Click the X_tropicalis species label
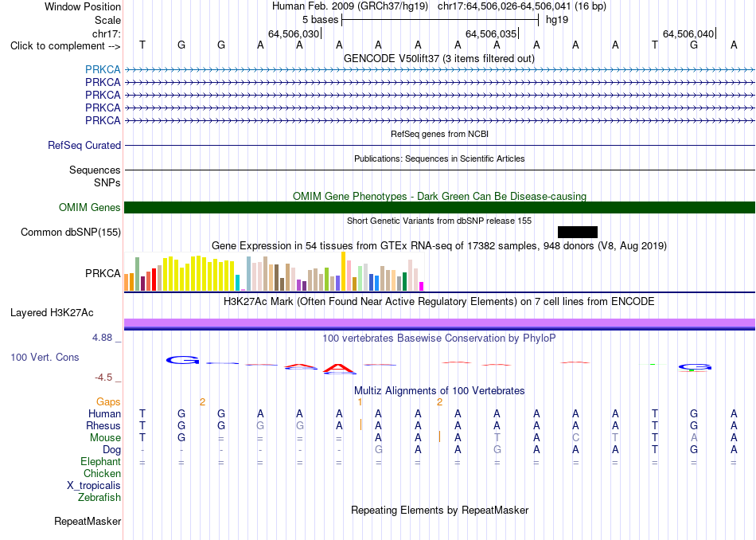756x540 pixels. (94, 486)
